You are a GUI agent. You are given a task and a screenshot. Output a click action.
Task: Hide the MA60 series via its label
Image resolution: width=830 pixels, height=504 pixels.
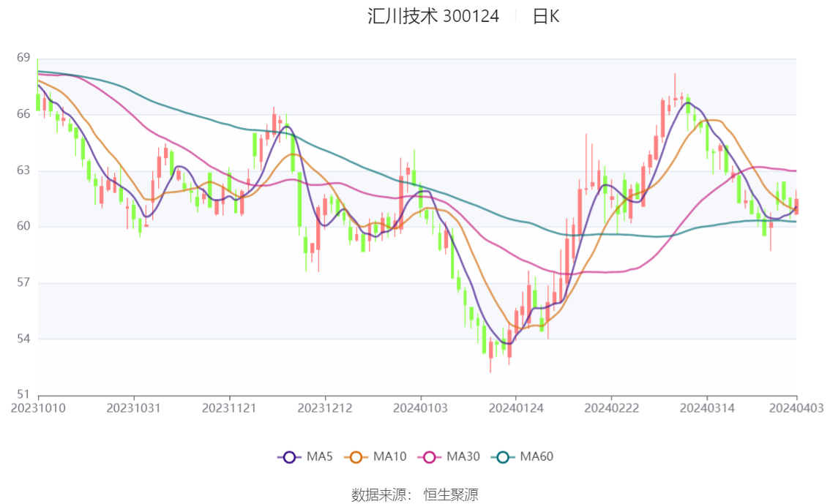(x=536, y=456)
